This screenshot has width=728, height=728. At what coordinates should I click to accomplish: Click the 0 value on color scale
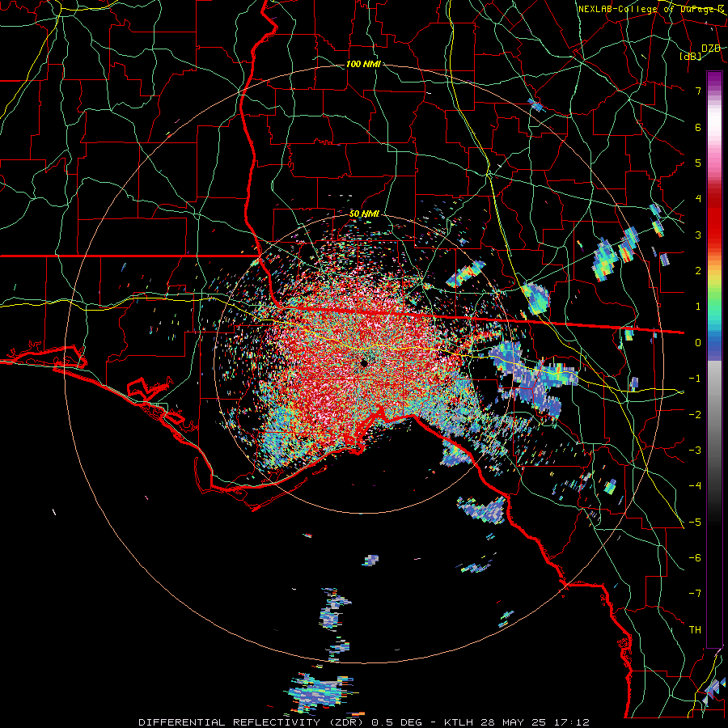point(698,343)
